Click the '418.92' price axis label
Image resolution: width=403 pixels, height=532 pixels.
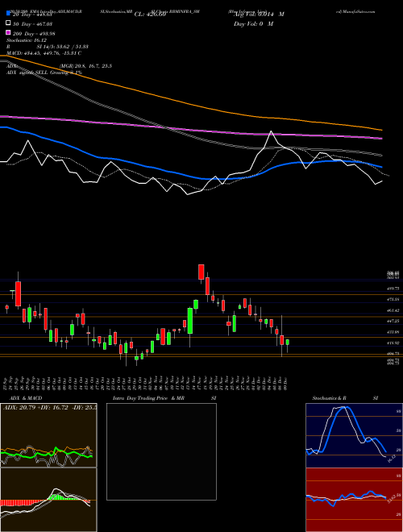click(393, 343)
